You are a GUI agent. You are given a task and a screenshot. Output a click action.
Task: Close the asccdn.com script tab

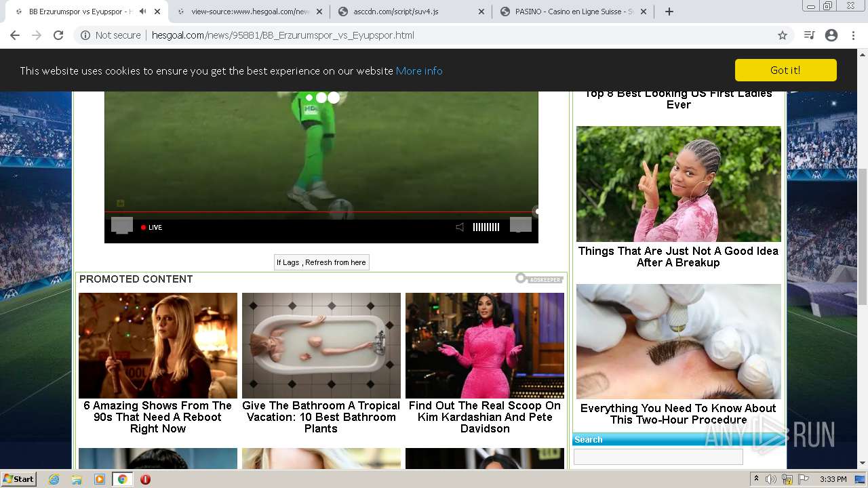[x=481, y=12]
